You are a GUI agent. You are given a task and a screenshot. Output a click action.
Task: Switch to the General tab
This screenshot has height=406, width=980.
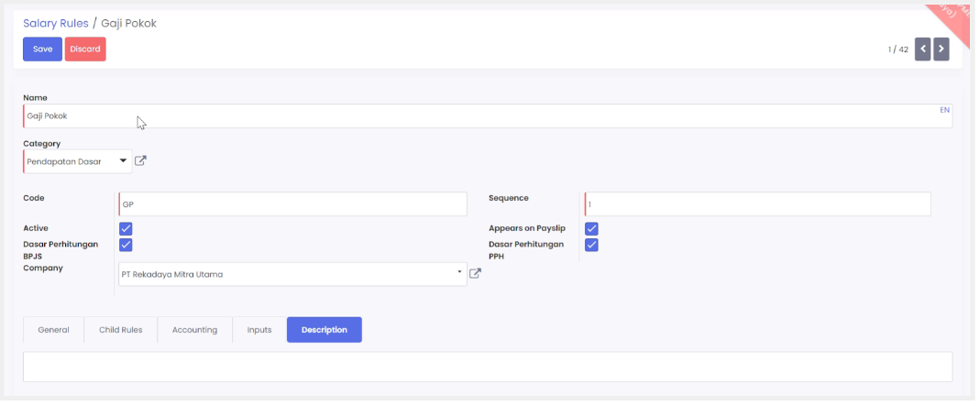pyautogui.click(x=53, y=330)
